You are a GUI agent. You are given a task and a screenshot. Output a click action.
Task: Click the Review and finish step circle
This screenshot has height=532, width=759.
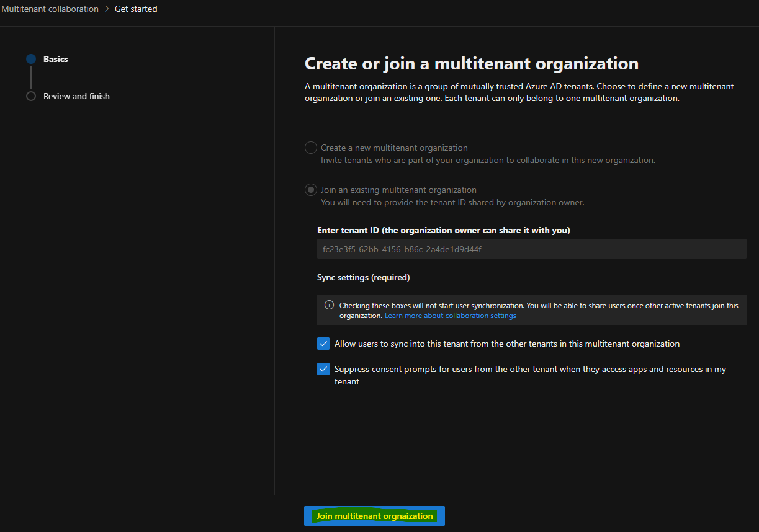(x=31, y=96)
